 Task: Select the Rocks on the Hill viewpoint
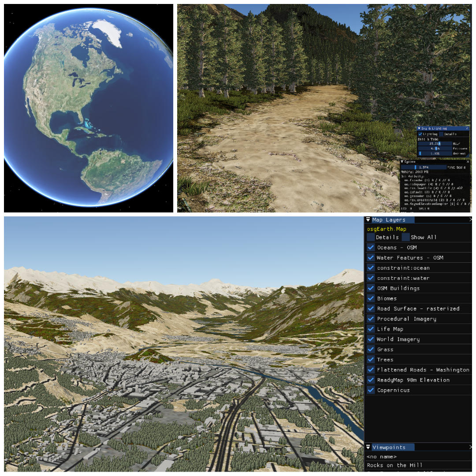(x=394, y=465)
